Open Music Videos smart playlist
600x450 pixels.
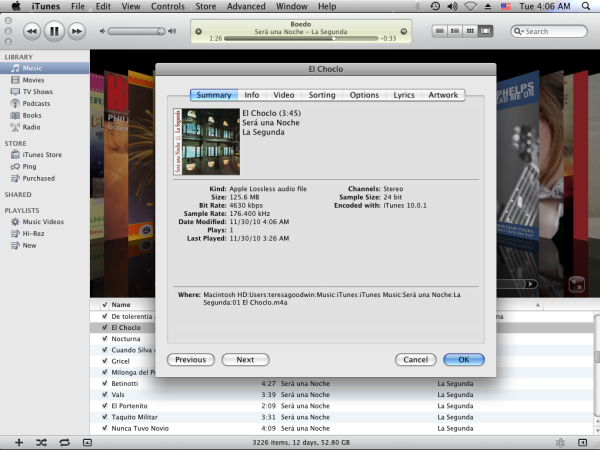click(x=45, y=222)
